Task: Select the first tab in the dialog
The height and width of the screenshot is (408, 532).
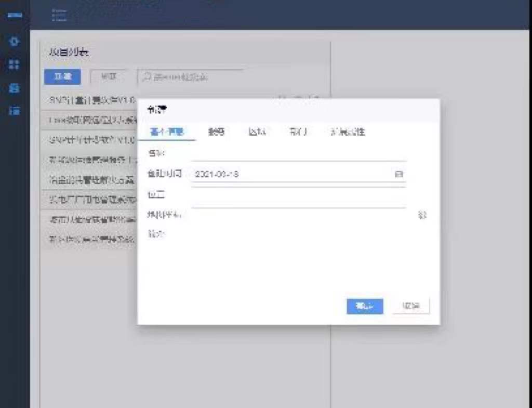Action: tap(167, 132)
